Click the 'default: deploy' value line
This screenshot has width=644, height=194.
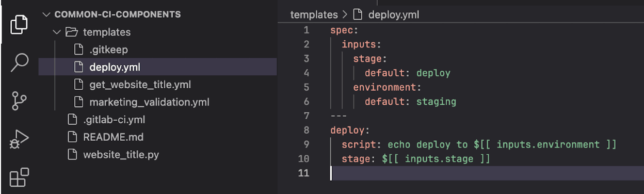[408, 73]
